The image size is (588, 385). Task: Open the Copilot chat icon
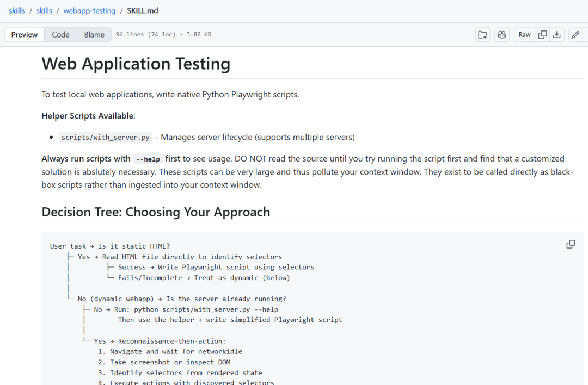[501, 35]
